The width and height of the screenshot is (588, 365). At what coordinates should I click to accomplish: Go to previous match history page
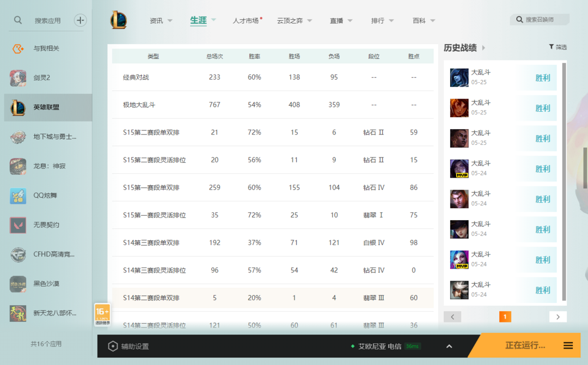tap(452, 317)
